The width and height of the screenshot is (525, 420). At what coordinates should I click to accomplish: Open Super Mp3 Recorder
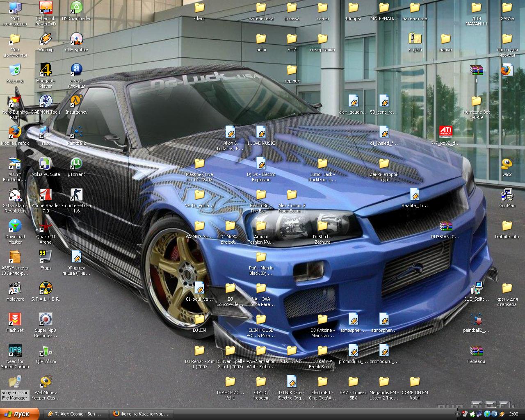pos(46,326)
